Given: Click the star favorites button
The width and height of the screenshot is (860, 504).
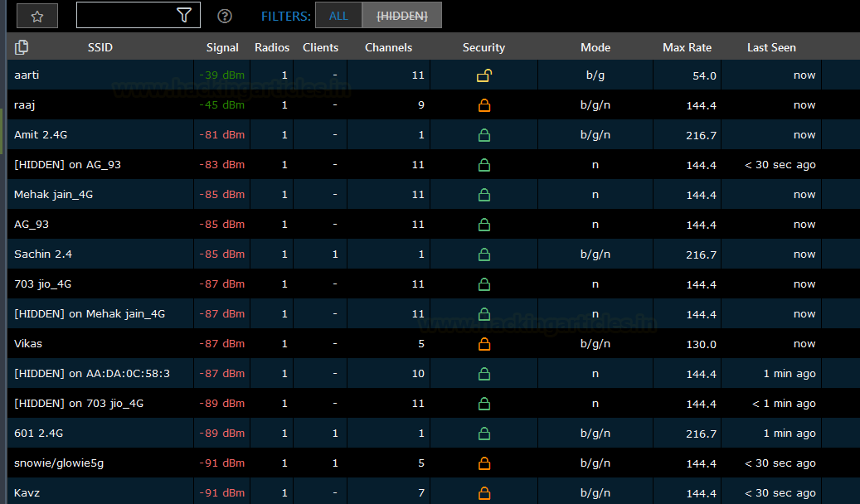Looking at the screenshot, I should click(x=37, y=16).
